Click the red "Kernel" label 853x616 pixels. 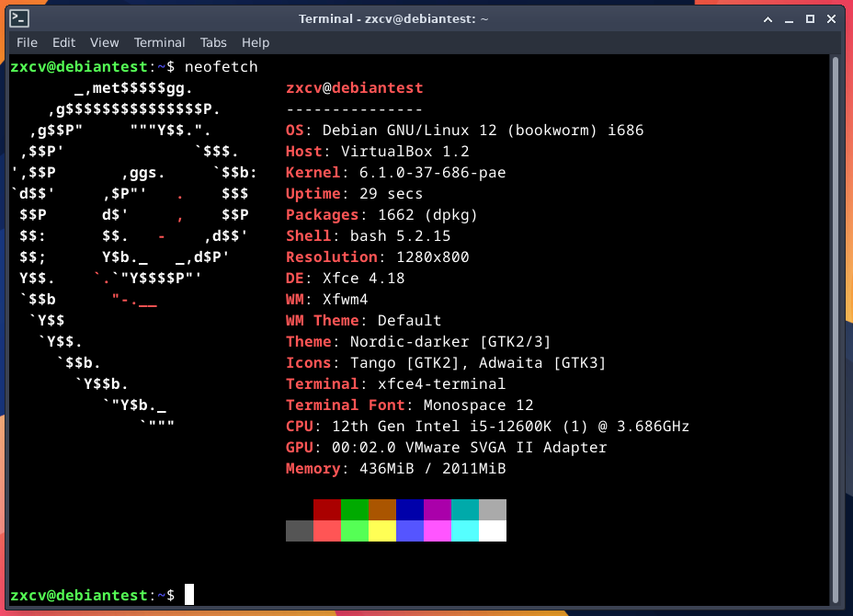[313, 173]
